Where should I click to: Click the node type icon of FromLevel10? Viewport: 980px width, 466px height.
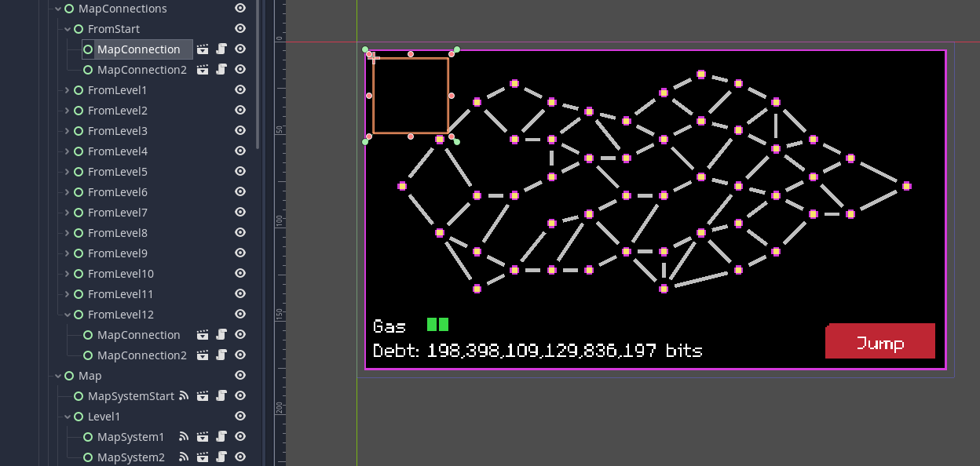[79, 274]
